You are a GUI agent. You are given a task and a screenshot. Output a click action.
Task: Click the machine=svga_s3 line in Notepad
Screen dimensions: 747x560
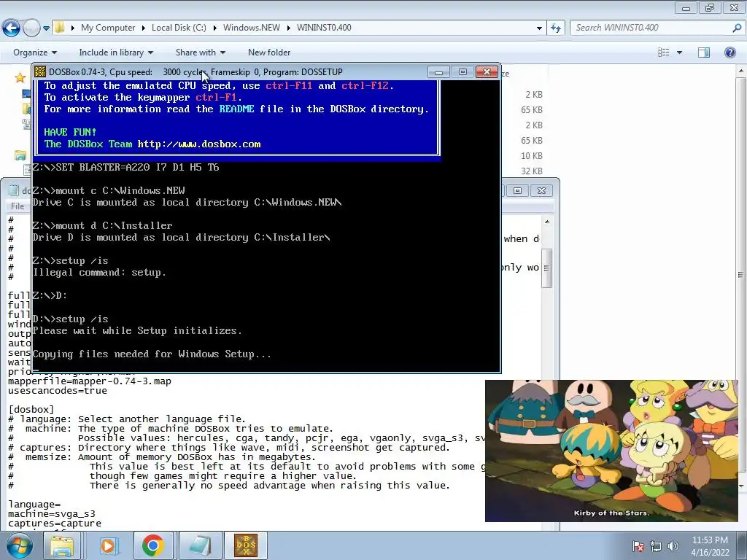[x=52, y=514]
